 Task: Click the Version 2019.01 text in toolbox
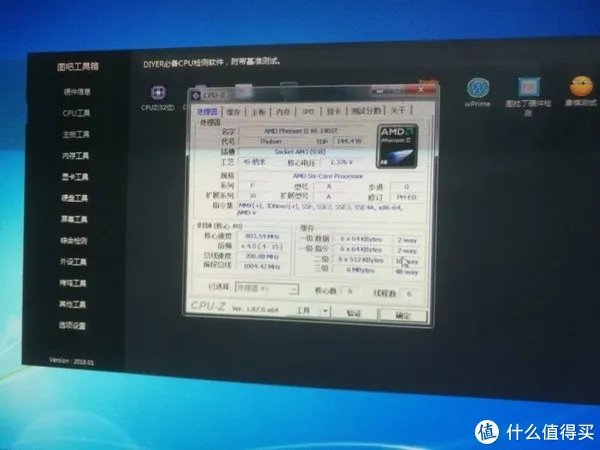pos(71,361)
